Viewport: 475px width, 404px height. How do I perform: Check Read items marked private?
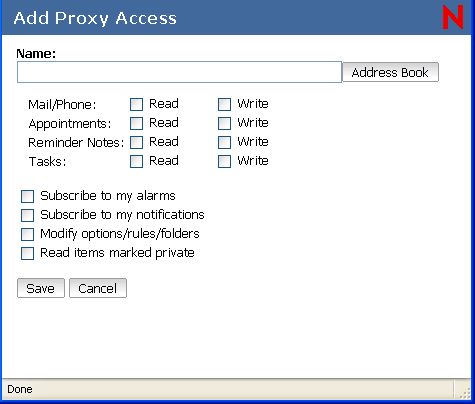[x=27, y=253]
